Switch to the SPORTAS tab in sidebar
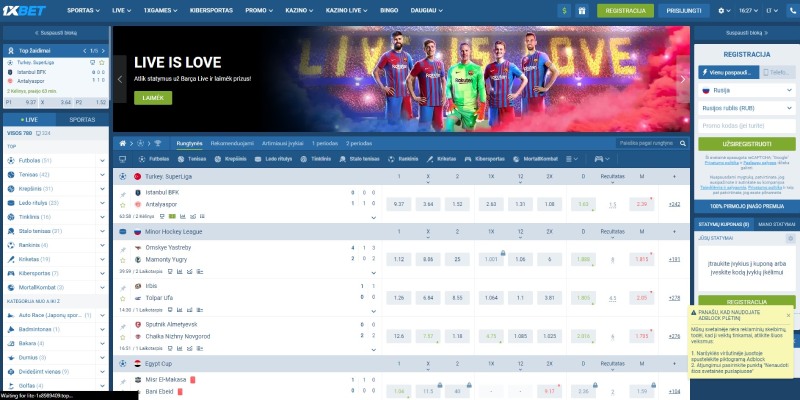 pyautogui.click(x=82, y=120)
